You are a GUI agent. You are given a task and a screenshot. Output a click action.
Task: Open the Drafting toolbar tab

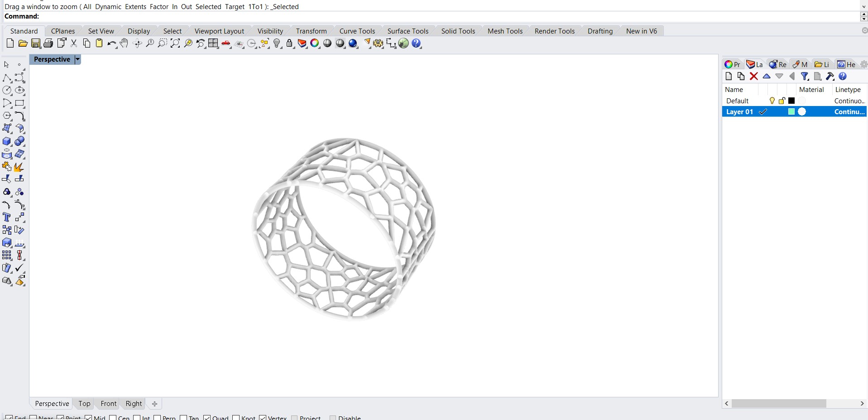[x=600, y=31]
